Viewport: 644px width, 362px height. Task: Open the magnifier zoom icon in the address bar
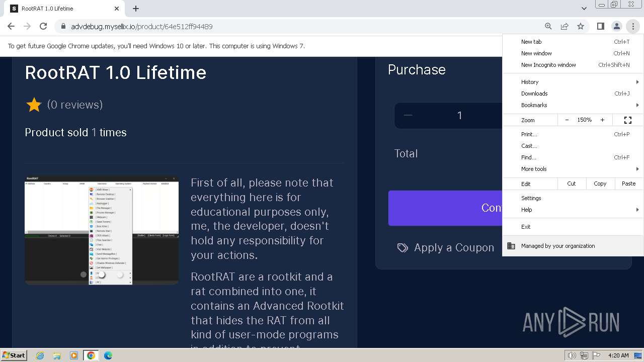[548, 26]
